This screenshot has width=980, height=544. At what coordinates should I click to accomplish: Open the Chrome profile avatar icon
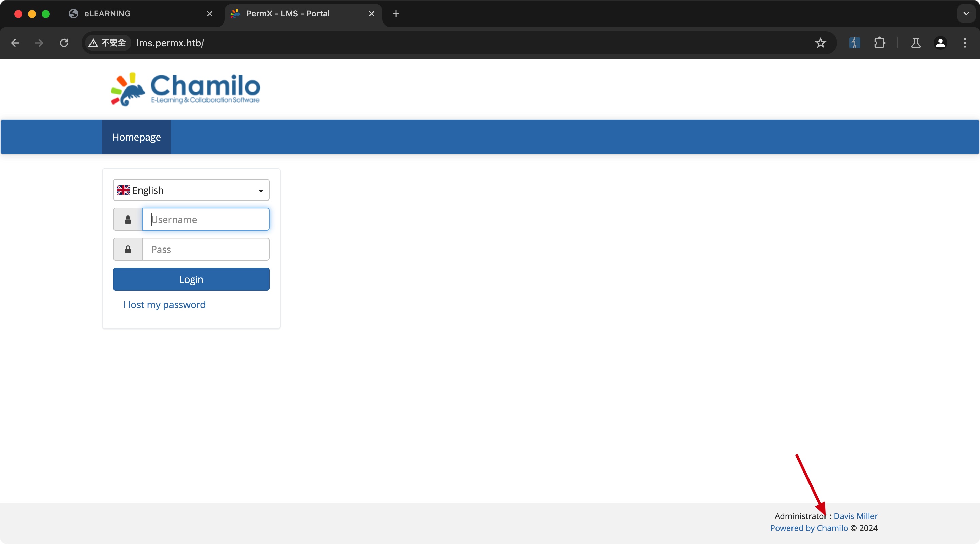[x=940, y=43]
